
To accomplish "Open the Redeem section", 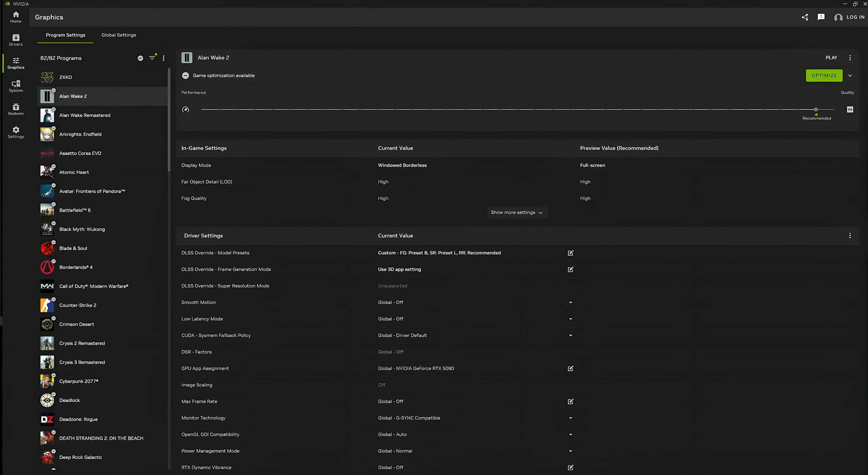I will (16, 109).
